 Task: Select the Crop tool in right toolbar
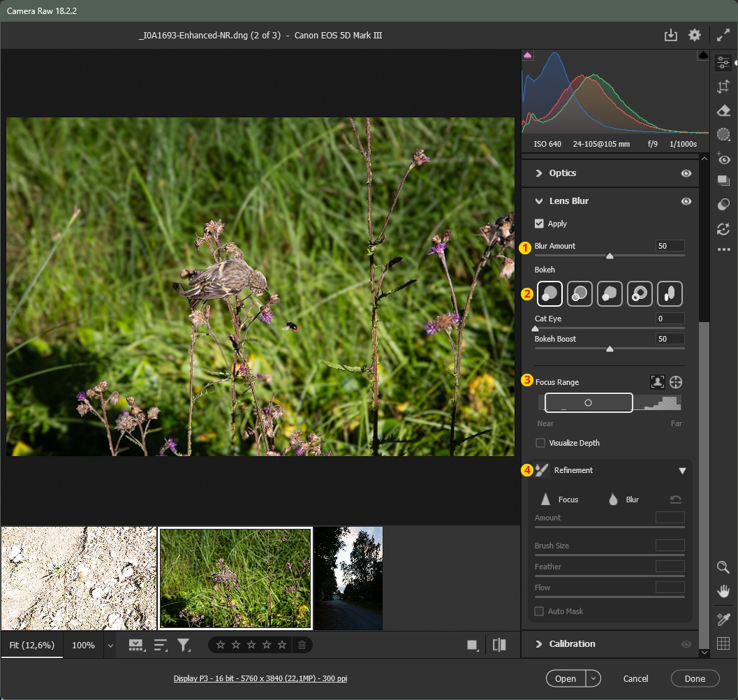pyautogui.click(x=723, y=87)
